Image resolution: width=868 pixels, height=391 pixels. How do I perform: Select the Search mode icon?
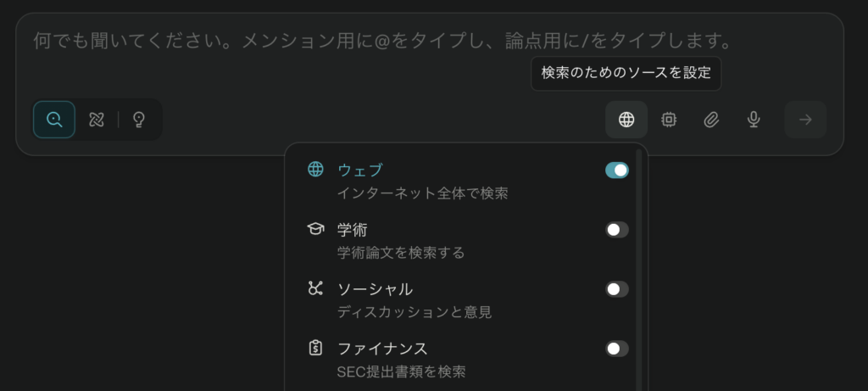(54, 120)
